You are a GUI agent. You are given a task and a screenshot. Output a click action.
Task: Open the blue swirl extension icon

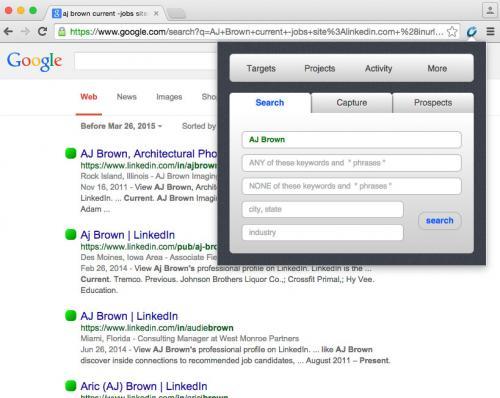pyautogui.click(x=472, y=32)
